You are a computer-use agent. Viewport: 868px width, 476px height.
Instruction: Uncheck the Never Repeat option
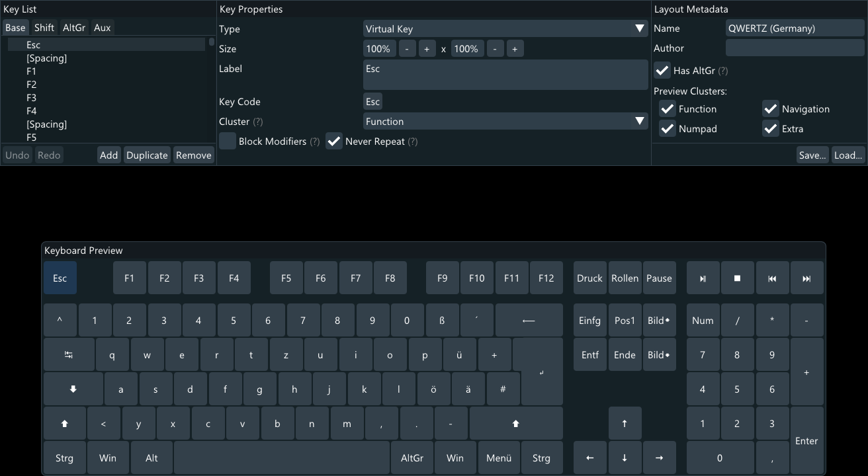click(334, 141)
